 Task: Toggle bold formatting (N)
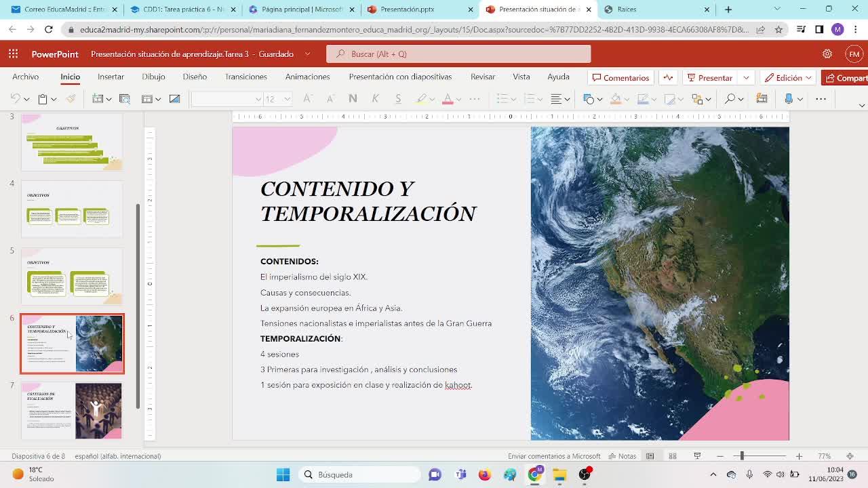tap(353, 99)
